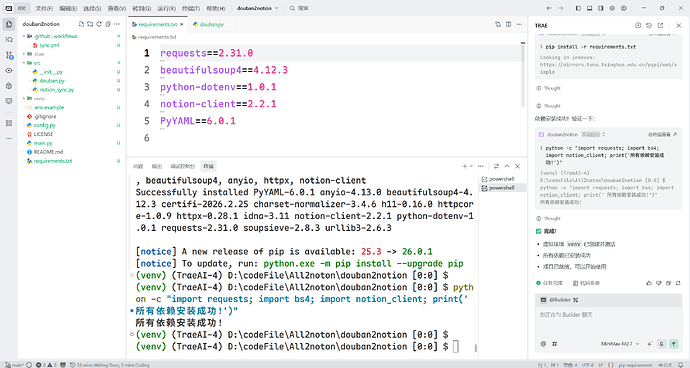
Task: Open explorer more actions ellipsis
Action: (117, 24)
